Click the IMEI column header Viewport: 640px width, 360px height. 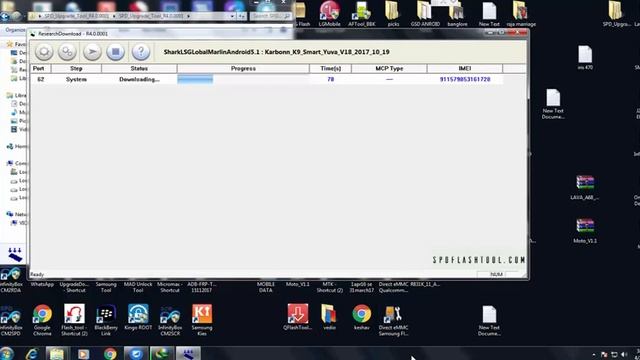point(465,69)
